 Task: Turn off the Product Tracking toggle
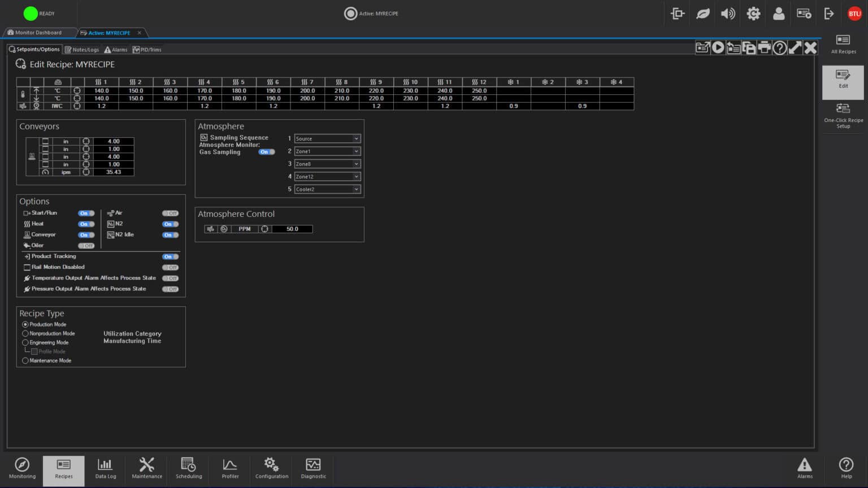pos(170,256)
